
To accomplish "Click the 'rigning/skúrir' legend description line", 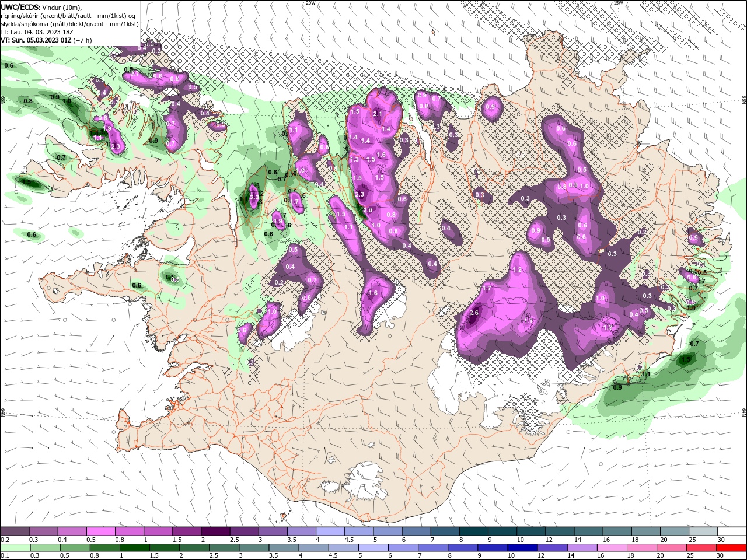I will coord(68,16).
